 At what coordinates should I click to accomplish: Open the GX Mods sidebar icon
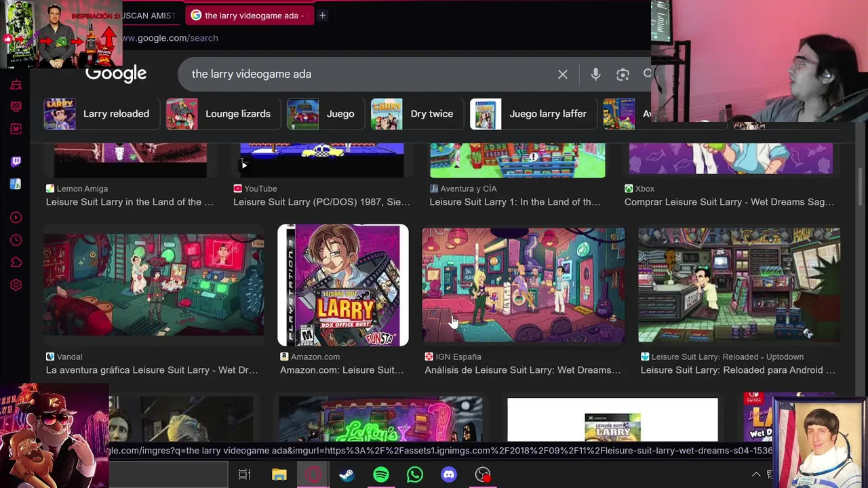tap(16, 129)
